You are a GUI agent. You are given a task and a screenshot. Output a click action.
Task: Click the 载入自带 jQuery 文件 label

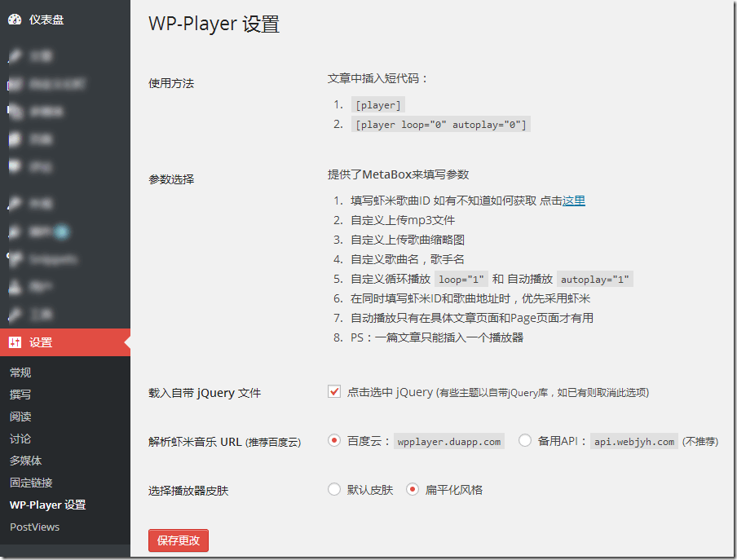[x=205, y=393]
